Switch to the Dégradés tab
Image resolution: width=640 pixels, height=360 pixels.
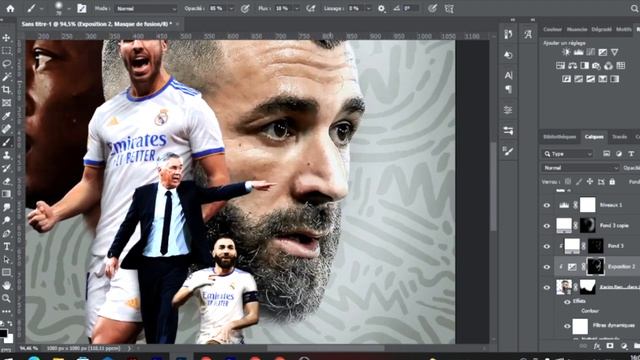tap(602, 29)
